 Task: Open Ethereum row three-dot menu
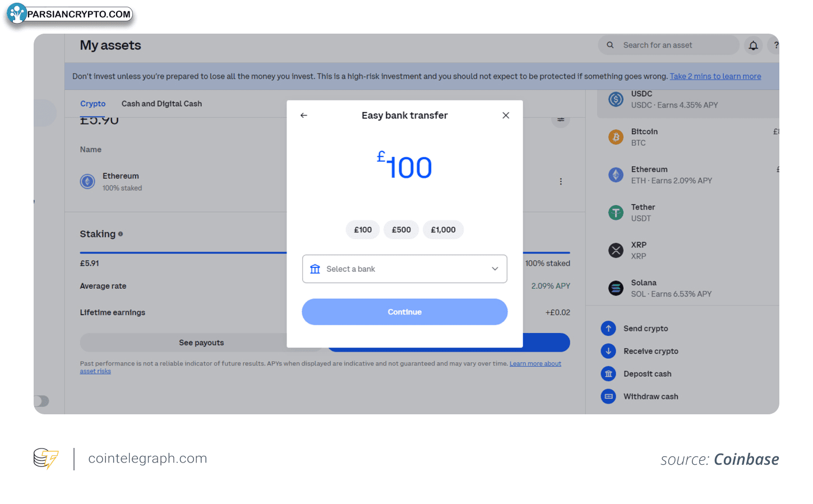tap(561, 182)
